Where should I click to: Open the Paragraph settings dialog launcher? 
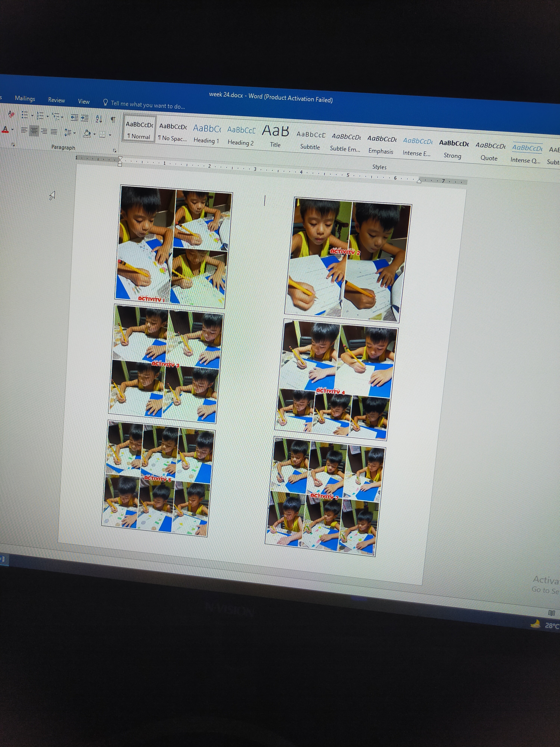pos(115,151)
